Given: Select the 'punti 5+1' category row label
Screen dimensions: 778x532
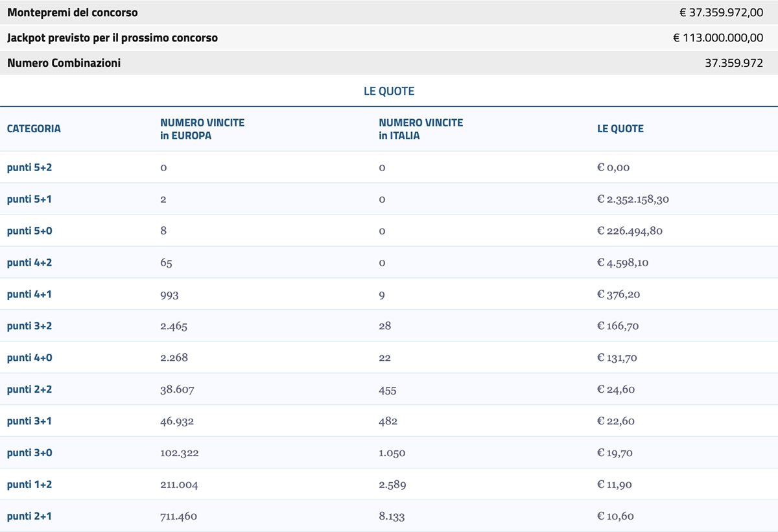Looking at the screenshot, I should 29,200.
